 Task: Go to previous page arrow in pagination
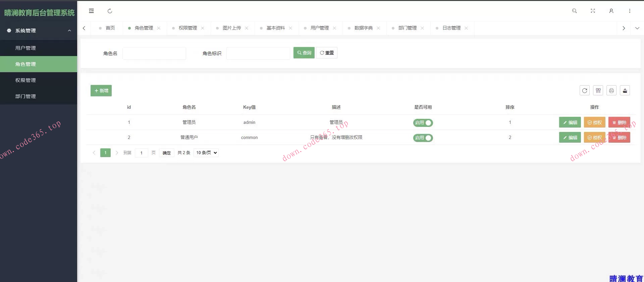(94, 153)
